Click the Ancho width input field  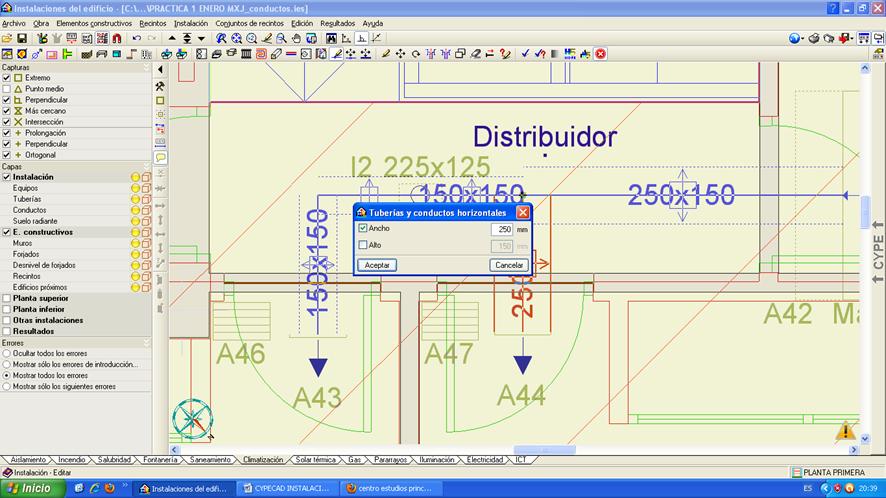501,229
